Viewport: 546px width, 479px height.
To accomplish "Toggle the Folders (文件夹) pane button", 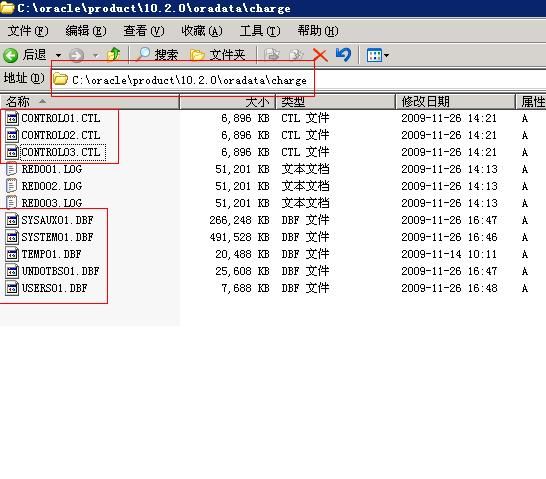I will [x=218, y=55].
